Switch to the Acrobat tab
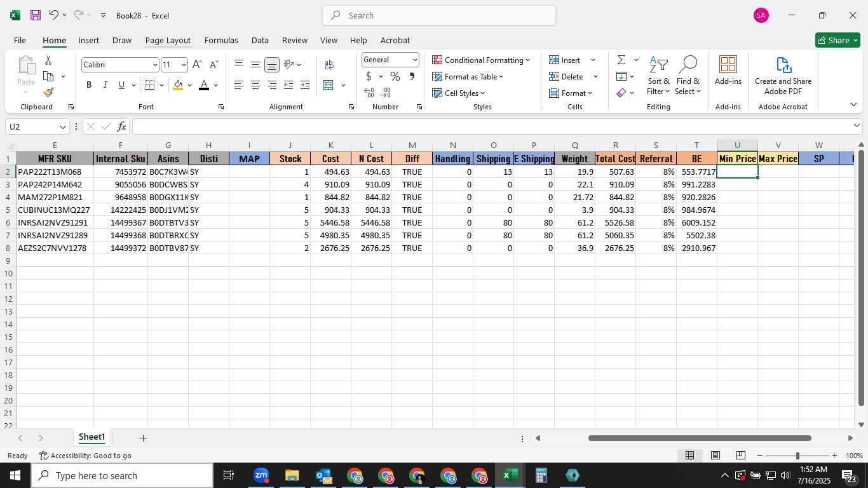Viewport: 868px width, 488px height. coord(395,40)
